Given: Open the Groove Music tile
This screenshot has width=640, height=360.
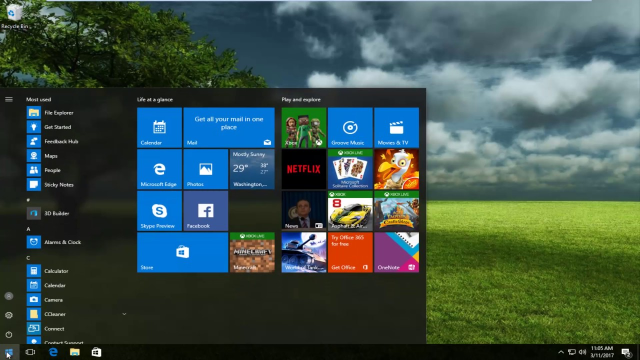Looking at the screenshot, I should [x=350, y=127].
